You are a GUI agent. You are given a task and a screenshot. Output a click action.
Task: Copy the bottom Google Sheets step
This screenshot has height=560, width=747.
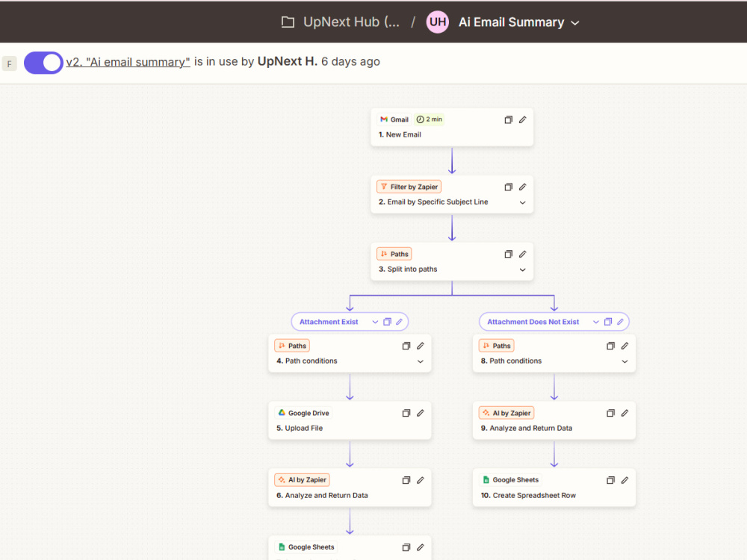tap(406, 547)
